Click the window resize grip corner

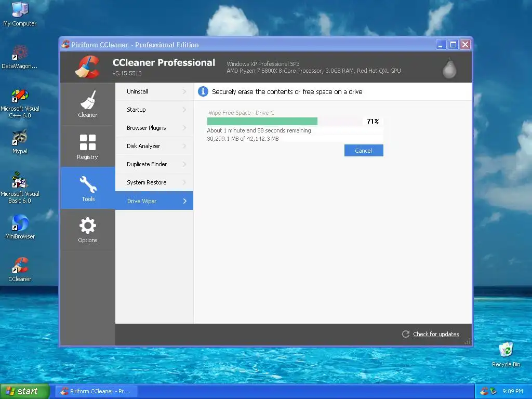[468, 342]
